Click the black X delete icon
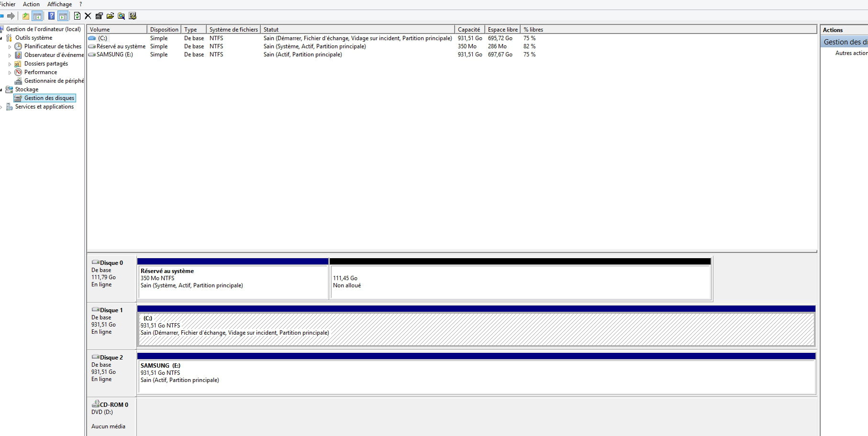Screen dimensions: 868x436 (88, 16)
